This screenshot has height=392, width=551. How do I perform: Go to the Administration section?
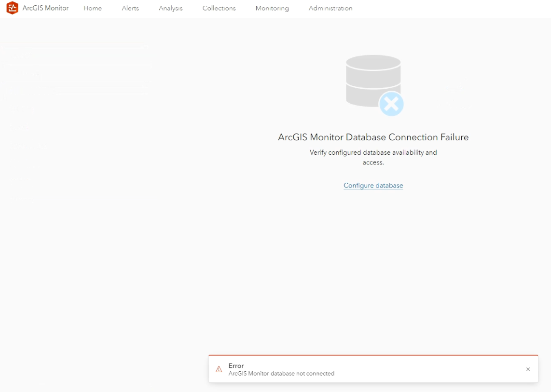(x=330, y=8)
